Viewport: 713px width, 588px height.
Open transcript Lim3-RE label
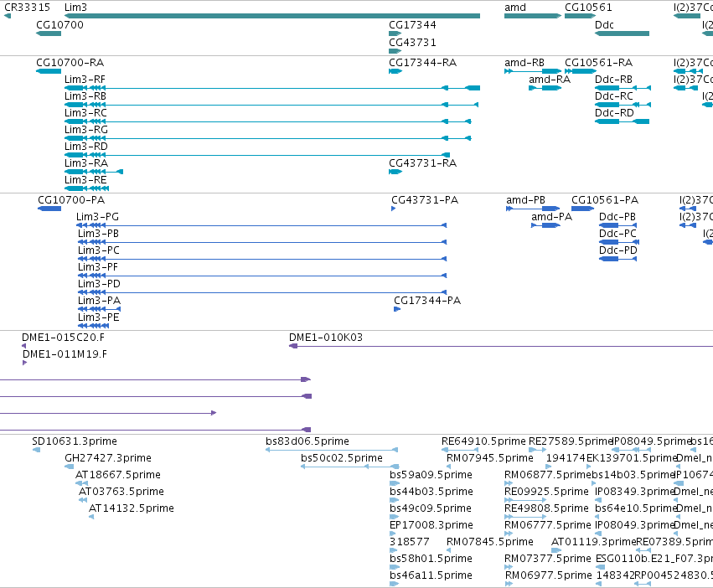click(x=85, y=180)
